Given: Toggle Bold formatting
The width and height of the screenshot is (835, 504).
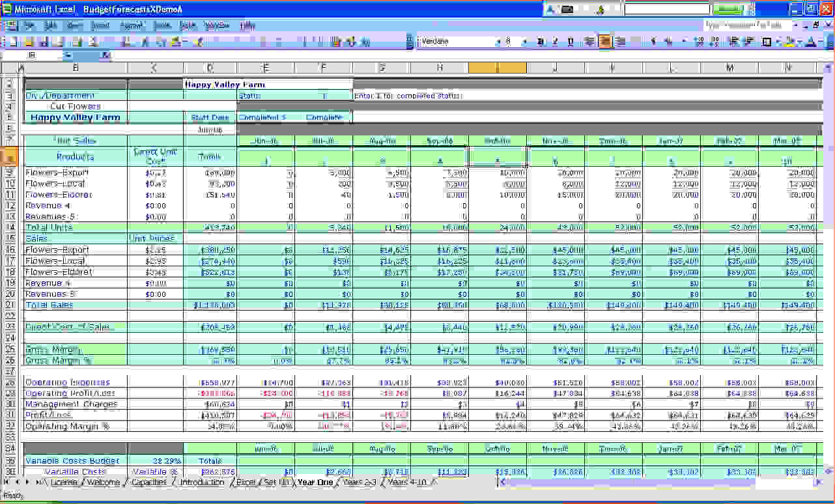Looking at the screenshot, I should click(x=540, y=42).
